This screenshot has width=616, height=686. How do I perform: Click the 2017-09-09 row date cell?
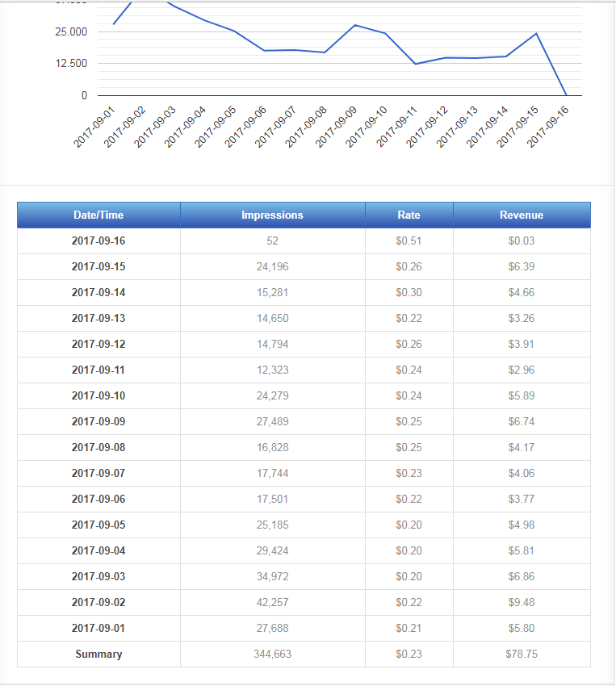point(98,421)
